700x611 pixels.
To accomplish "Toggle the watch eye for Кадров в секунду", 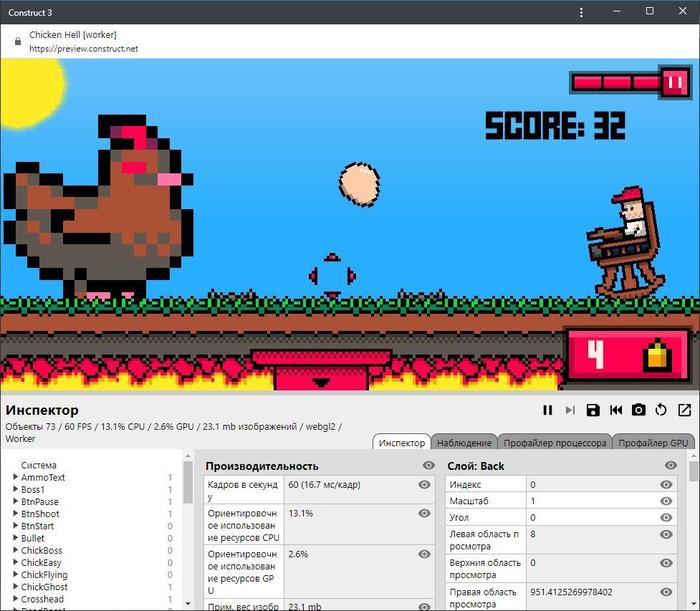I will (x=424, y=485).
